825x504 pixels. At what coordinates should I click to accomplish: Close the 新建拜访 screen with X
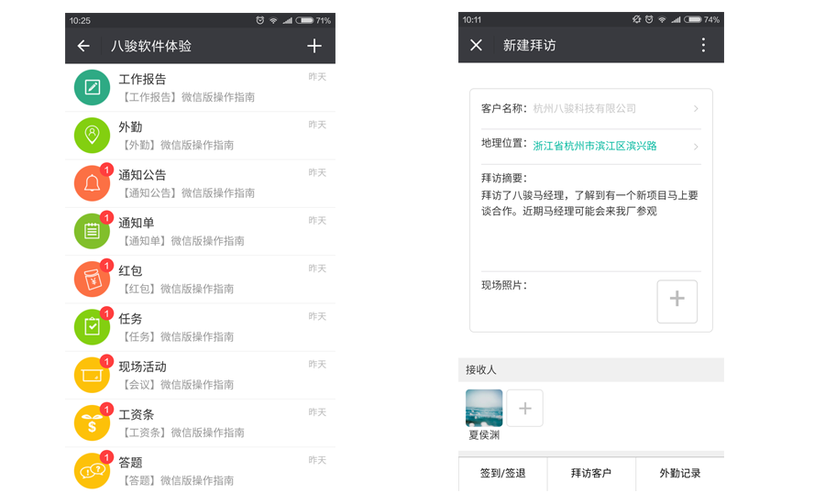click(476, 45)
